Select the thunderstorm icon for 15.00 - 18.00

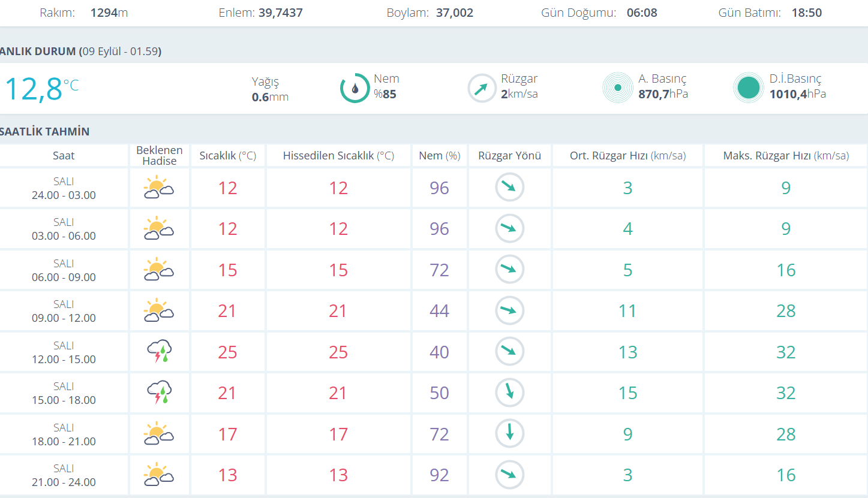[159, 393]
